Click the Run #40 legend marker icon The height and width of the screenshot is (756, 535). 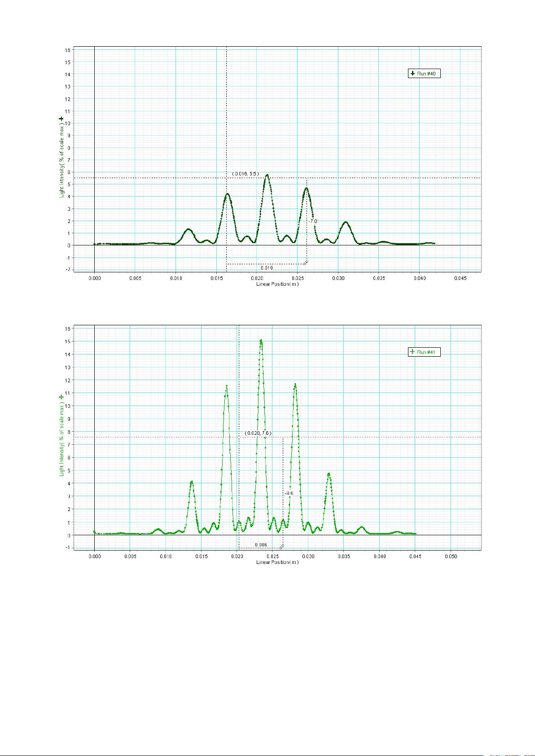[412, 74]
